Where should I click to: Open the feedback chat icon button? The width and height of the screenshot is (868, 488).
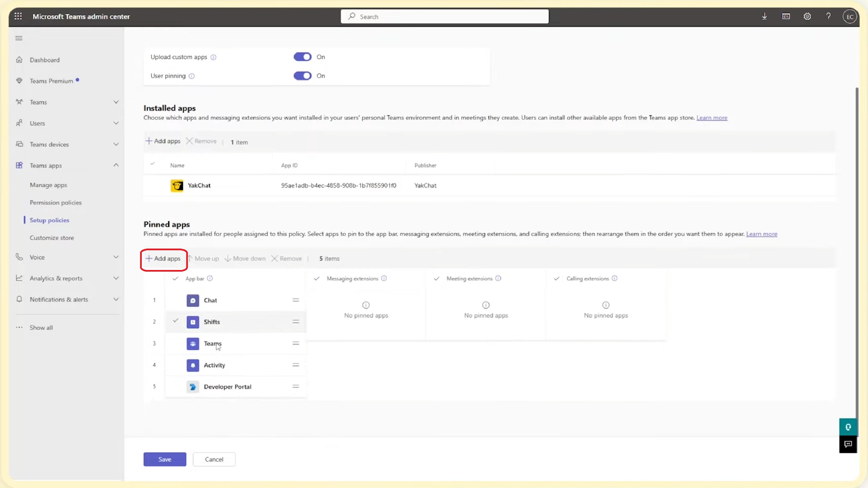pyautogui.click(x=848, y=444)
